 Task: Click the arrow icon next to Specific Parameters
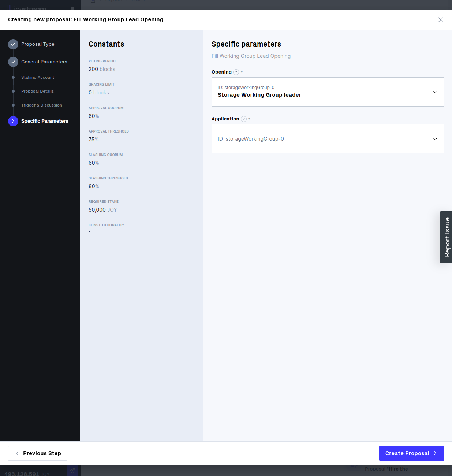(x=13, y=121)
